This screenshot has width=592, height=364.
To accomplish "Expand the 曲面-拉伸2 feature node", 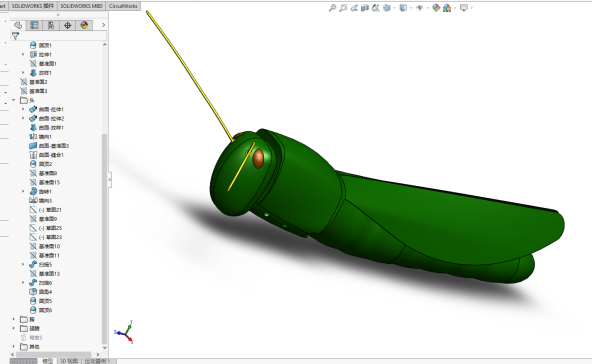I will point(23,118).
